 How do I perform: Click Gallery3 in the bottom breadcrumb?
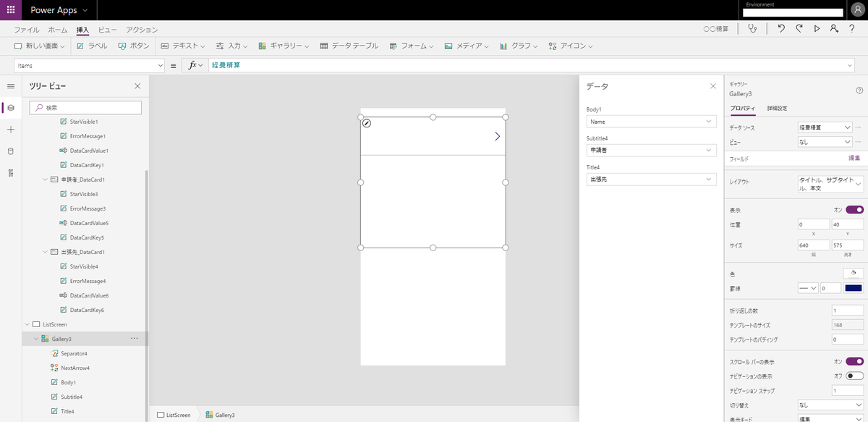(x=221, y=415)
